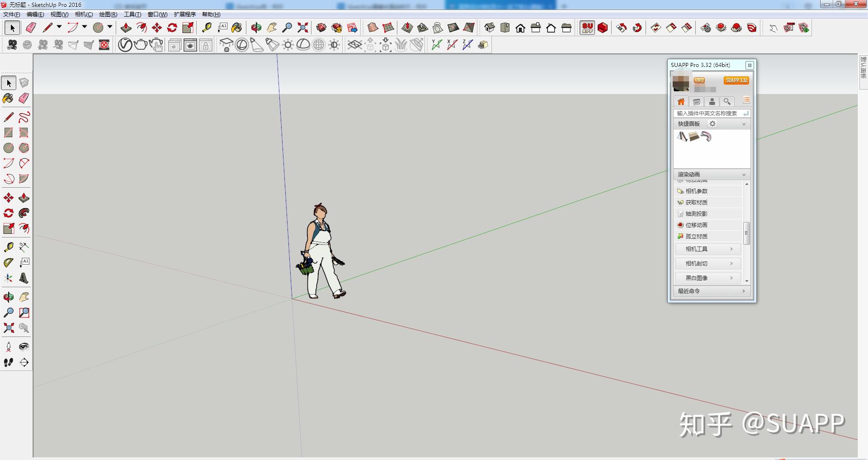Select the Line drawing pencil tool
This screenshot has width=868, height=460.
(x=47, y=27)
